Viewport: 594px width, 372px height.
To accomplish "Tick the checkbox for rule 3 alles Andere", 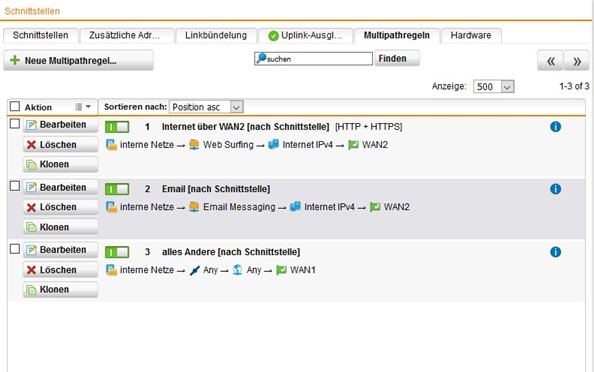I will tap(15, 249).
